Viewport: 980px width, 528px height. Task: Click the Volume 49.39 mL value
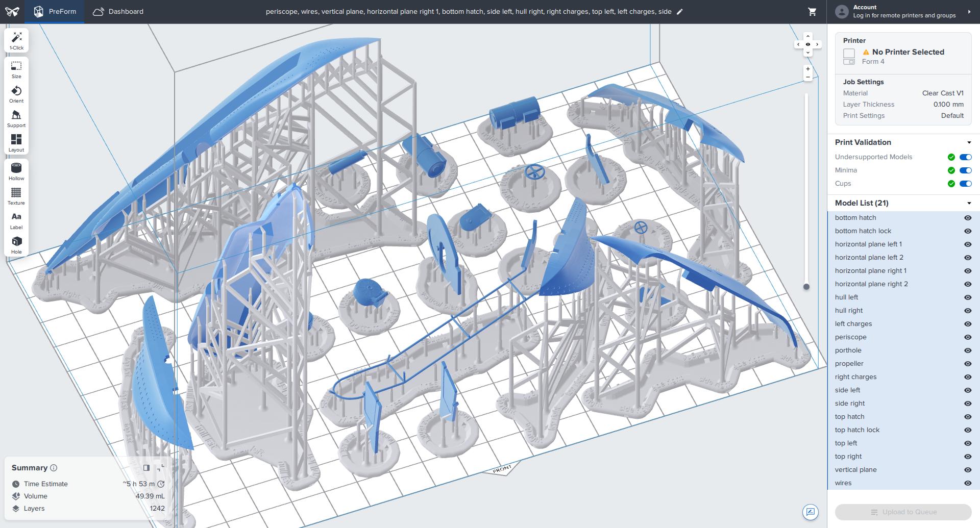[150, 496]
